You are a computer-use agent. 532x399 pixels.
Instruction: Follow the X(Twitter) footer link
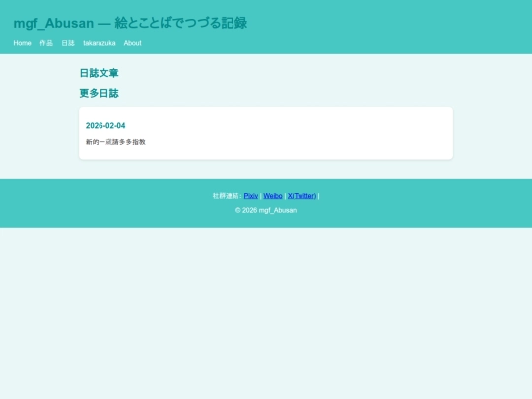point(302,196)
